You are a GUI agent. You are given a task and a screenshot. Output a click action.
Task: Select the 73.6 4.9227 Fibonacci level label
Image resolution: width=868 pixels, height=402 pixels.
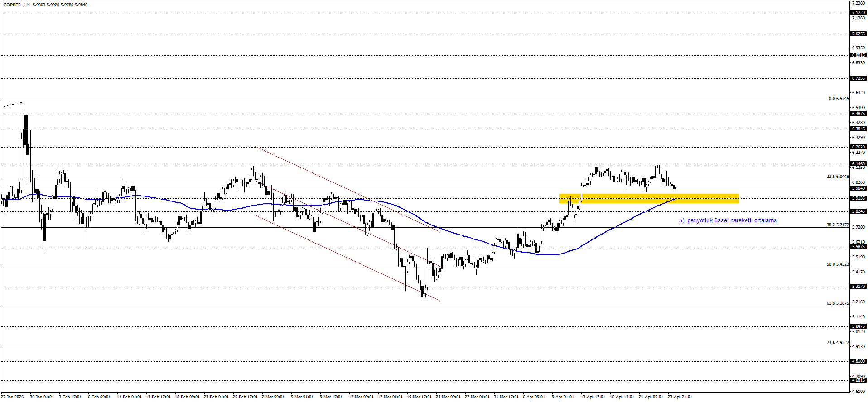[x=837, y=343]
